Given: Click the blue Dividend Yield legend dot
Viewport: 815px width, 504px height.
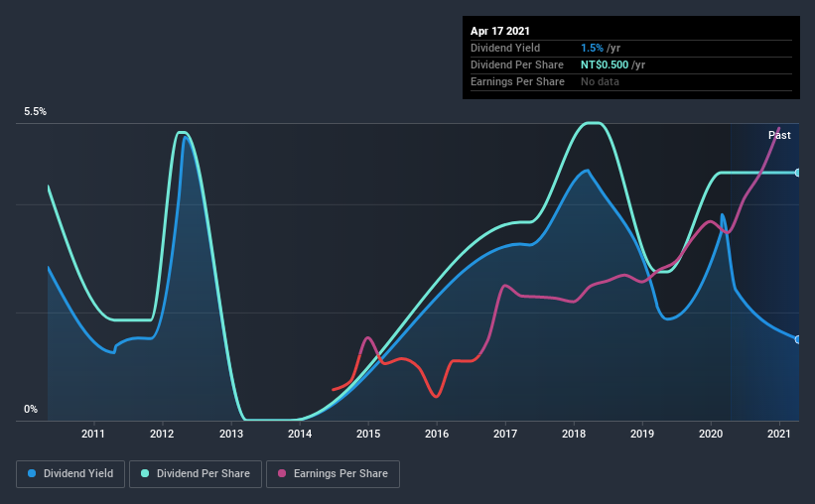Looking at the screenshot, I should click(x=32, y=473).
